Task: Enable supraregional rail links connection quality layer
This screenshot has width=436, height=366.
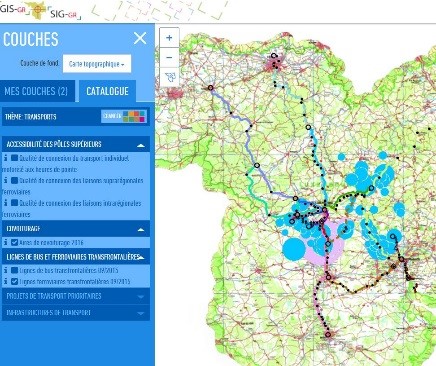Action: click(15, 180)
